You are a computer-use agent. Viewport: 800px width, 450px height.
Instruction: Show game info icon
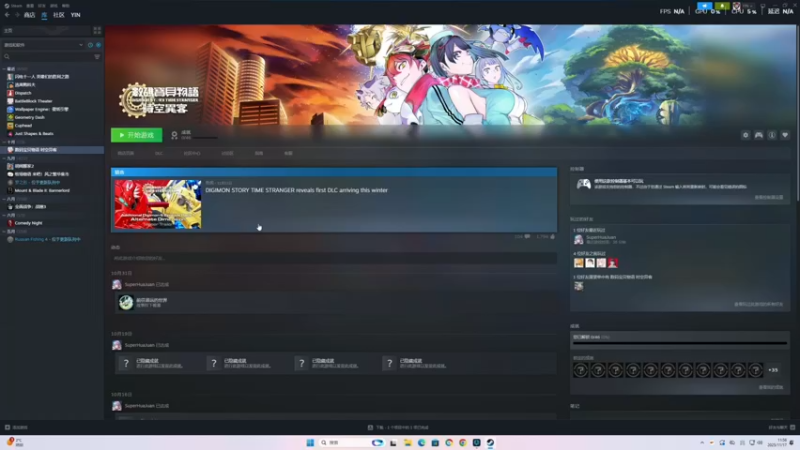point(772,135)
